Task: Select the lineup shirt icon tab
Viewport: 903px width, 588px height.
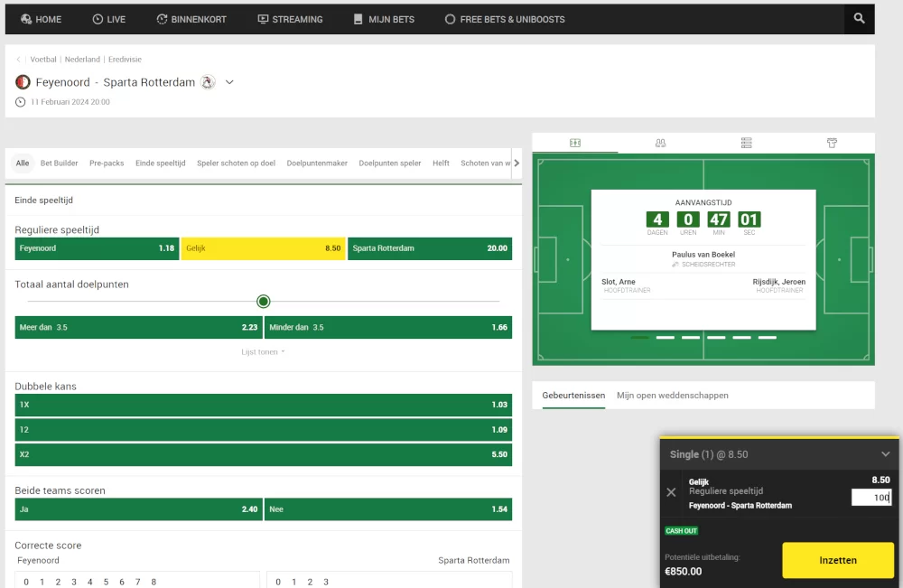Action: (x=832, y=143)
